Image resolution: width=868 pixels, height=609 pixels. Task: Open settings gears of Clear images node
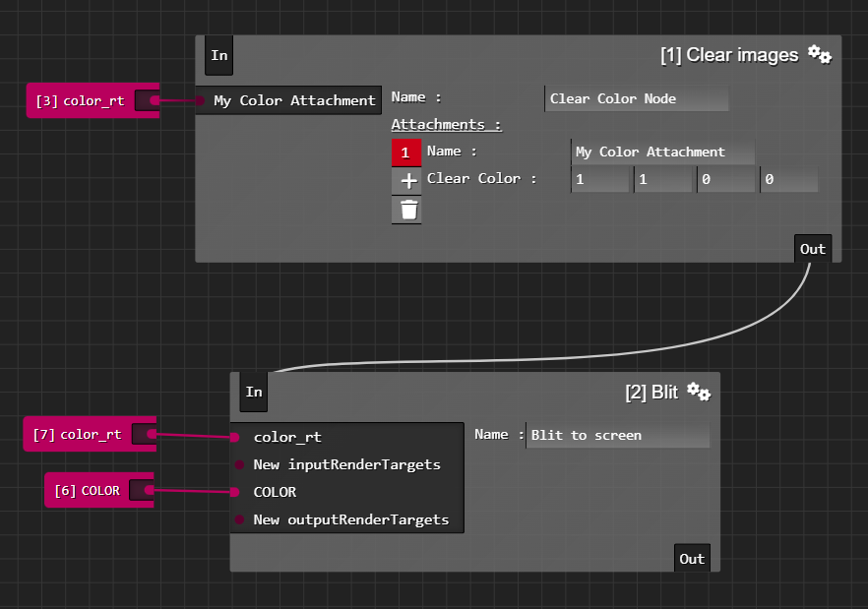click(x=819, y=55)
